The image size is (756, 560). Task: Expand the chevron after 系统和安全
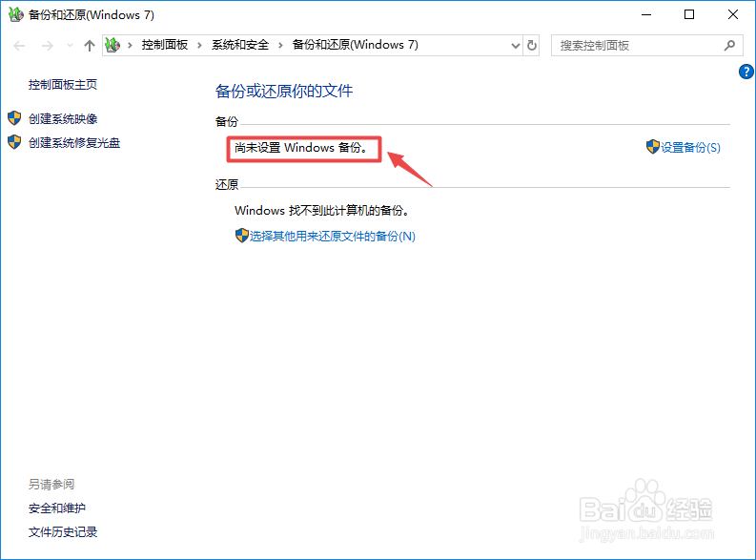click(x=280, y=46)
